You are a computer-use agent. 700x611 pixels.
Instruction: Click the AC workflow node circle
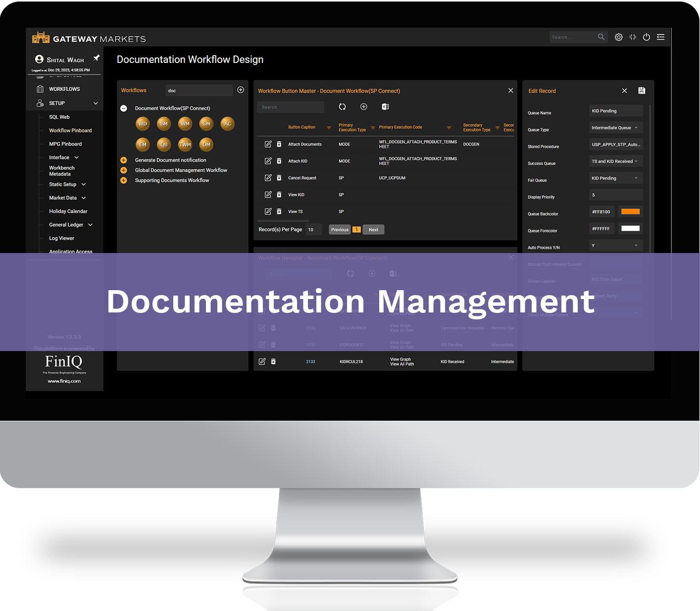[x=228, y=124]
